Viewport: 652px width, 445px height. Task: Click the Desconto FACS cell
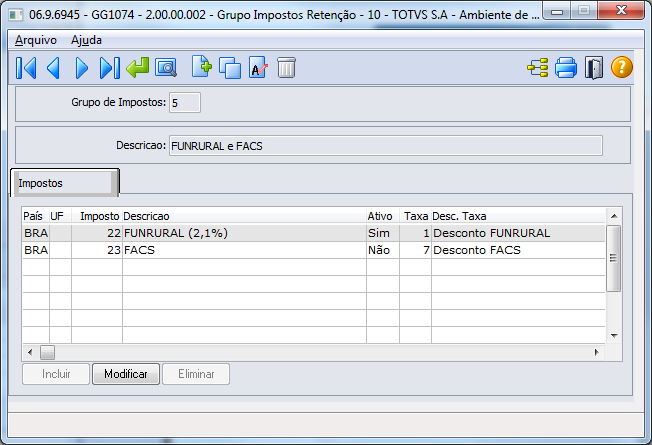(518, 250)
